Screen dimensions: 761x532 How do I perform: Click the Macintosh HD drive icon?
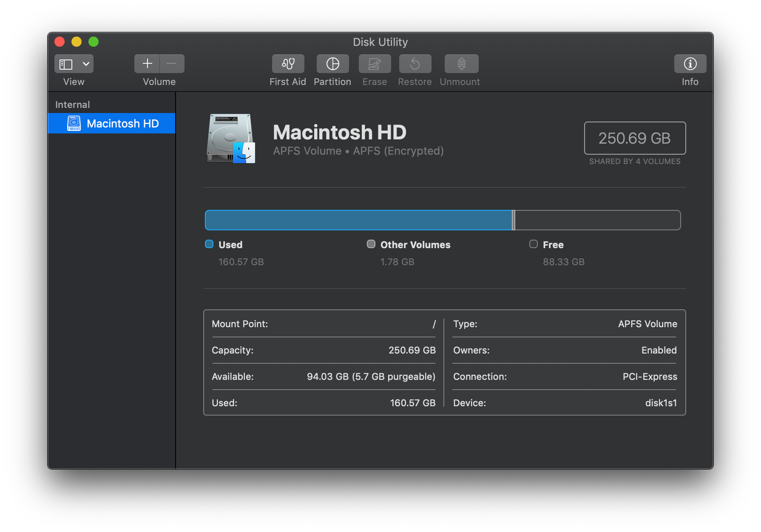pos(231,138)
